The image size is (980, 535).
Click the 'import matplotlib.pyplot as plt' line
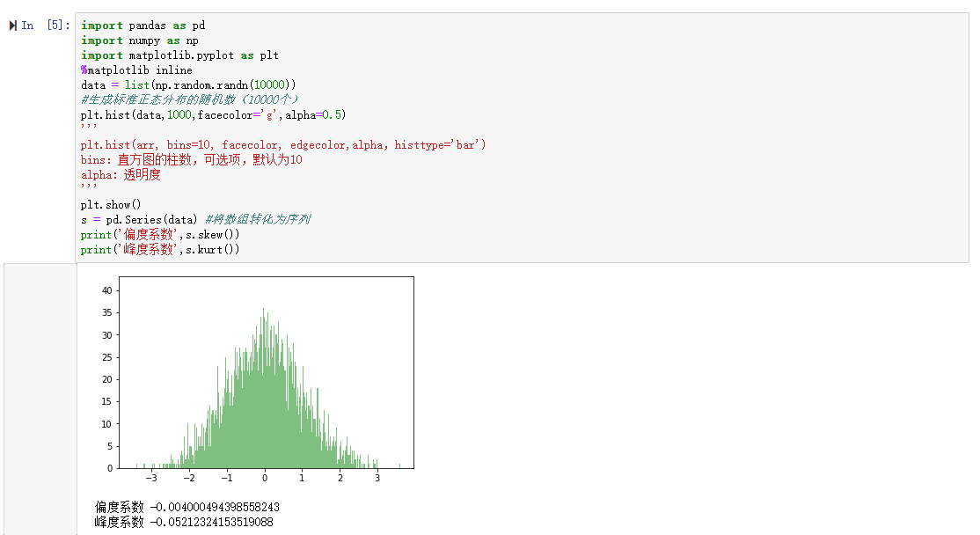coord(179,55)
